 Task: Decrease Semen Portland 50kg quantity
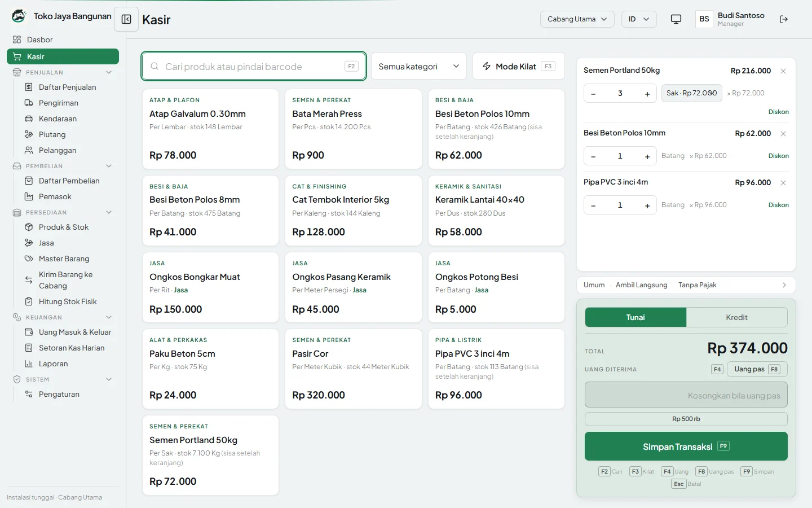(593, 94)
